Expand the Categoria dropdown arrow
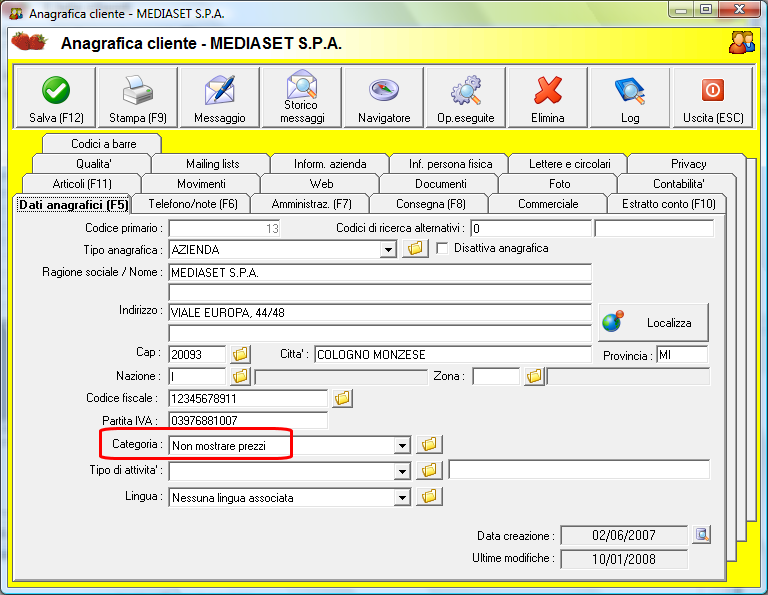The height and width of the screenshot is (595, 768). click(x=402, y=446)
